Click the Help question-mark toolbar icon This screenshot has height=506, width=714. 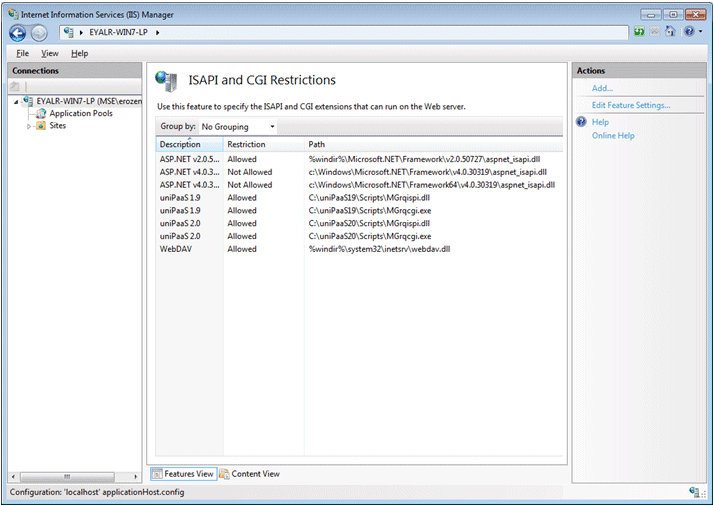(689, 31)
